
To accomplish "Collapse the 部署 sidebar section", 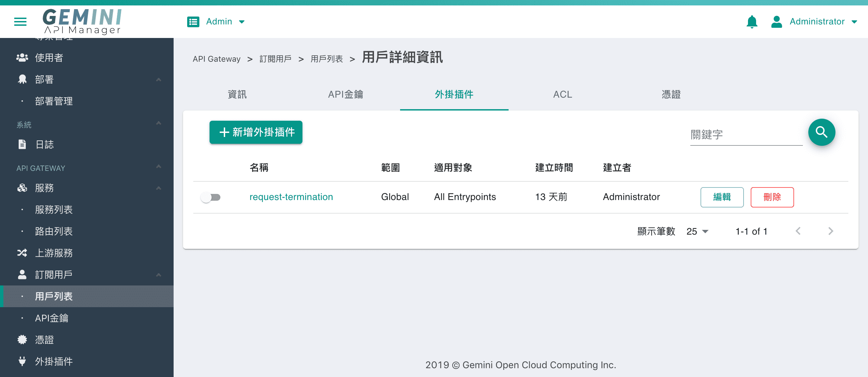I will (158, 80).
